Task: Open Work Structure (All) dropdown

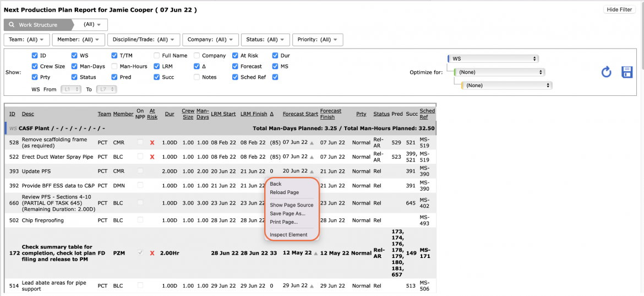Action: click(92, 25)
